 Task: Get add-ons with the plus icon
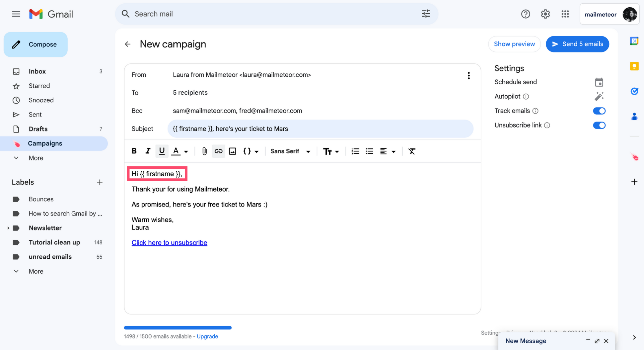pyautogui.click(x=634, y=182)
